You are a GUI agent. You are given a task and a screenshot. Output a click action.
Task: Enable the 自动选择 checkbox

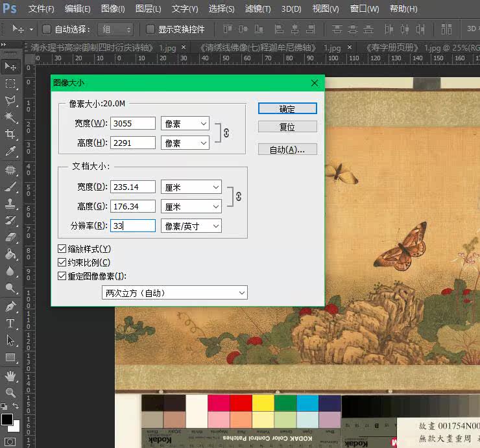47,29
